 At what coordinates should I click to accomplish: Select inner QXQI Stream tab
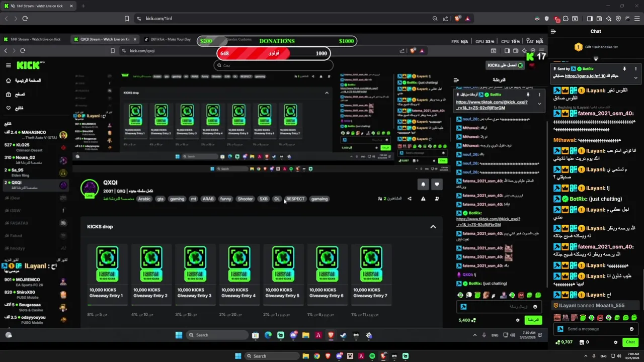tap(104, 39)
